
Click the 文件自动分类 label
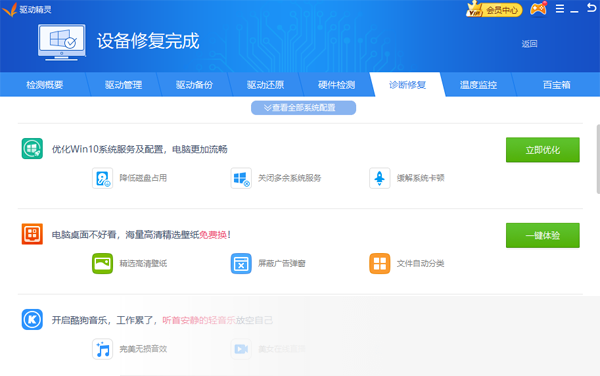point(420,263)
